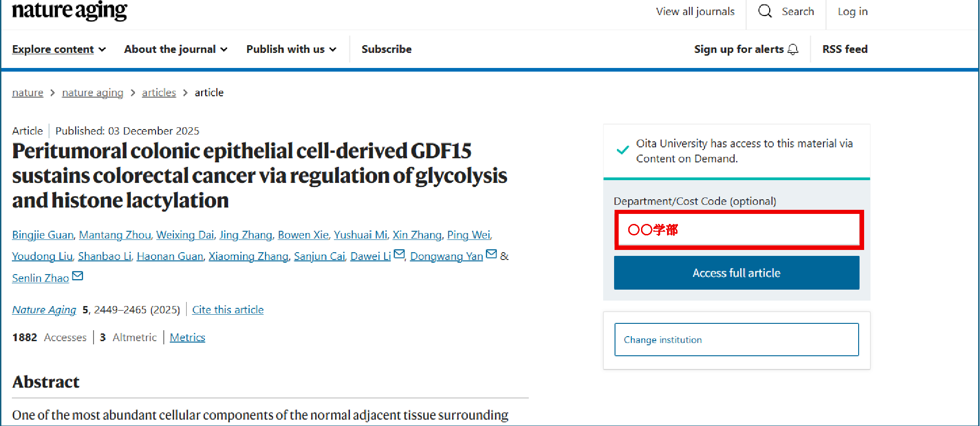Expand the Explore content menu

click(x=59, y=49)
